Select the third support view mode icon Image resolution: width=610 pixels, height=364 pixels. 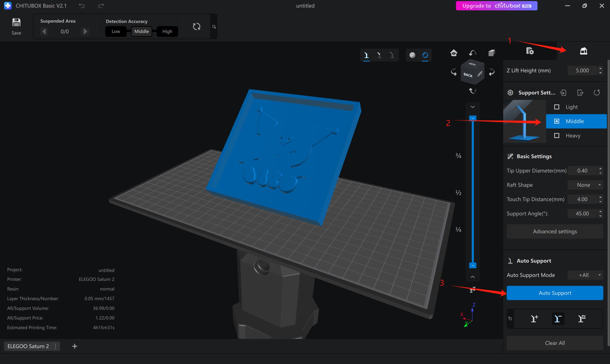pyautogui.click(x=392, y=55)
